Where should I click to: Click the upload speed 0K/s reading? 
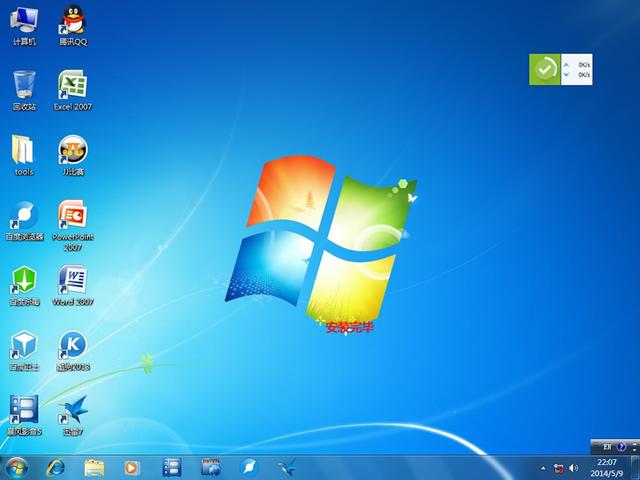coord(584,65)
